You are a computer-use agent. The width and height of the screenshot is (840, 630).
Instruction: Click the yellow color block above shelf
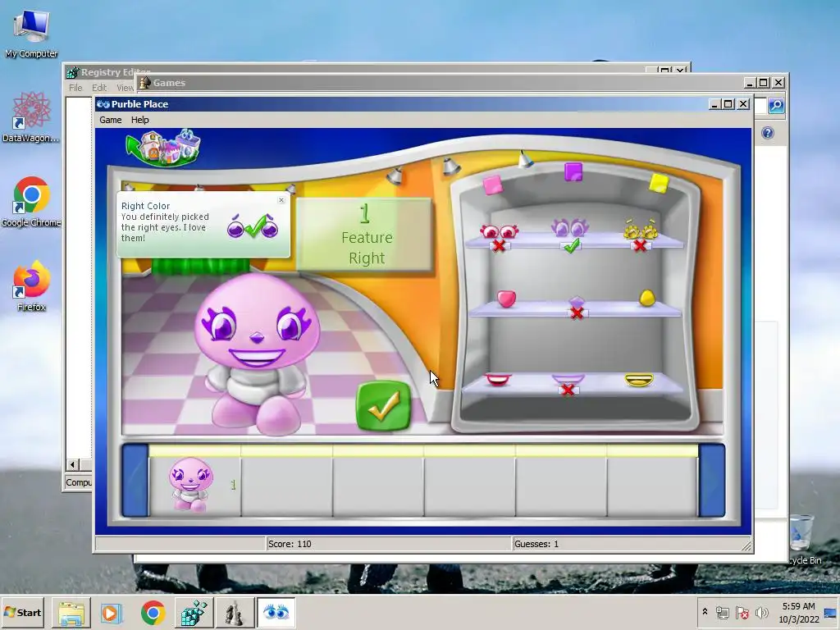coord(659,183)
